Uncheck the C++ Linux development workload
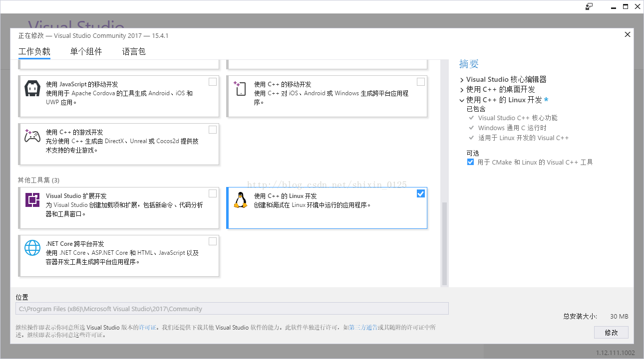This screenshot has height=359, width=644. (x=421, y=193)
